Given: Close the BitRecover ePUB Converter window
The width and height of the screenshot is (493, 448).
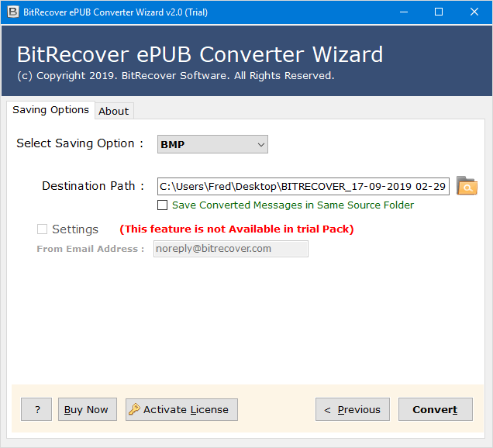Looking at the screenshot, I should click(x=474, y=12).
